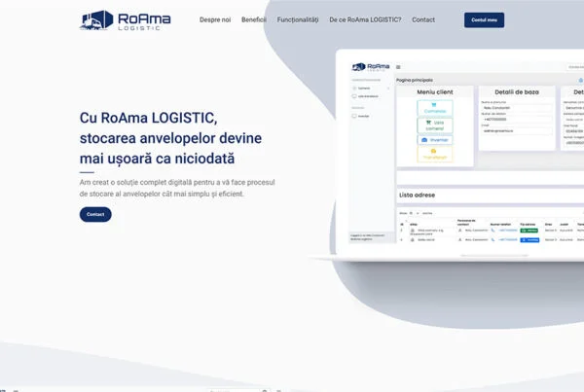Open the Beneficii menu item
584x392 pixels.
point(254,19)
